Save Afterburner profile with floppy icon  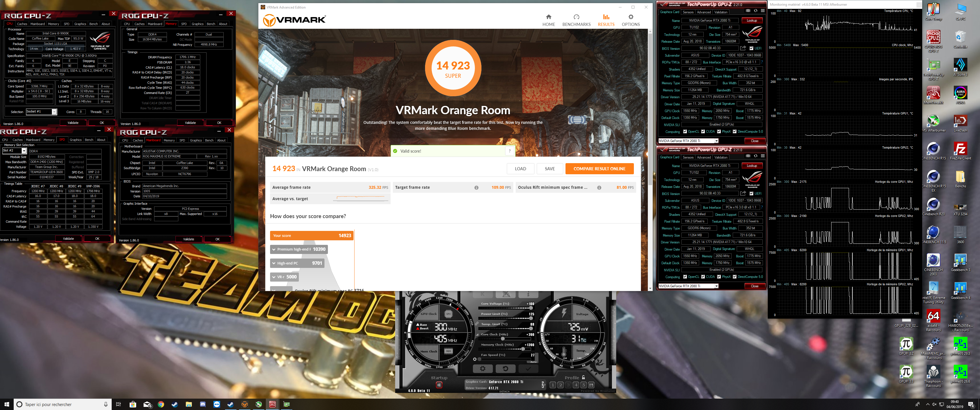(x=591, y=385)
